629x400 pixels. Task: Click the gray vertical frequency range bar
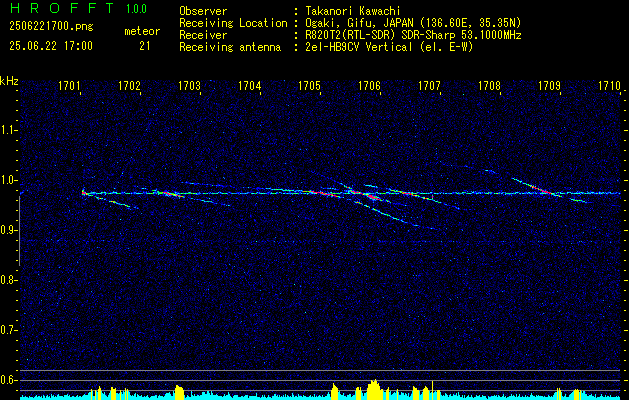(20, 231)
